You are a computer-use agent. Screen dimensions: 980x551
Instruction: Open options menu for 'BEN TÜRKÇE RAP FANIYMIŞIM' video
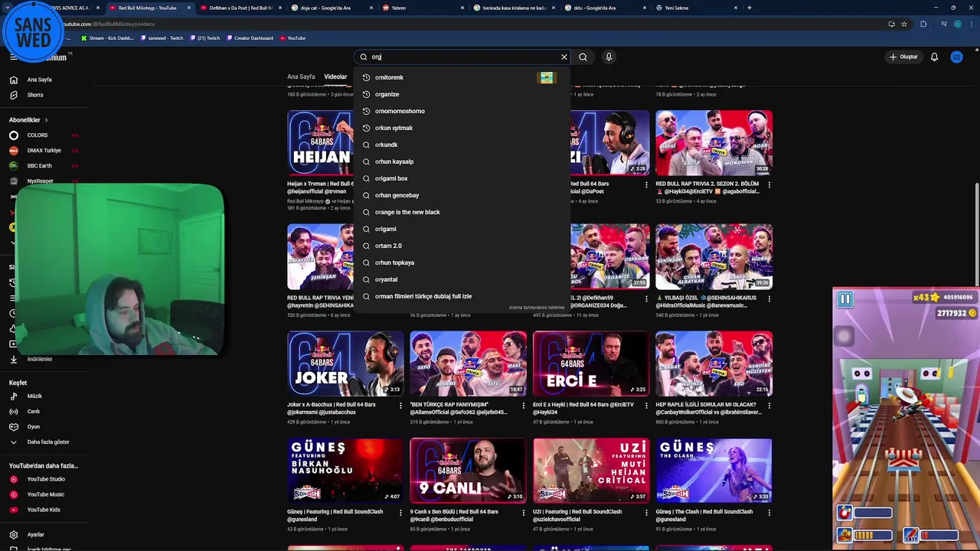pos(523,406)
